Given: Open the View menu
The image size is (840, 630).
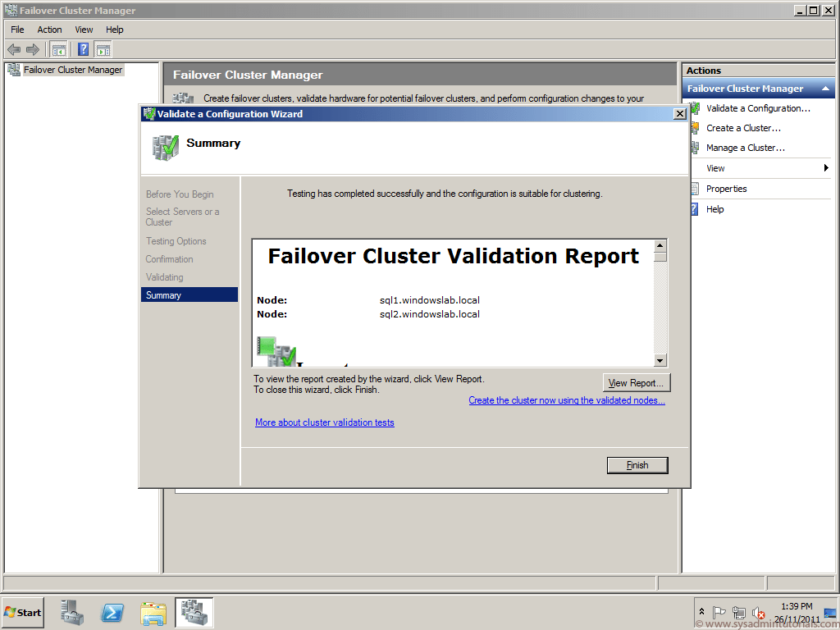Looking at the screenshot, I should [84, 29].
